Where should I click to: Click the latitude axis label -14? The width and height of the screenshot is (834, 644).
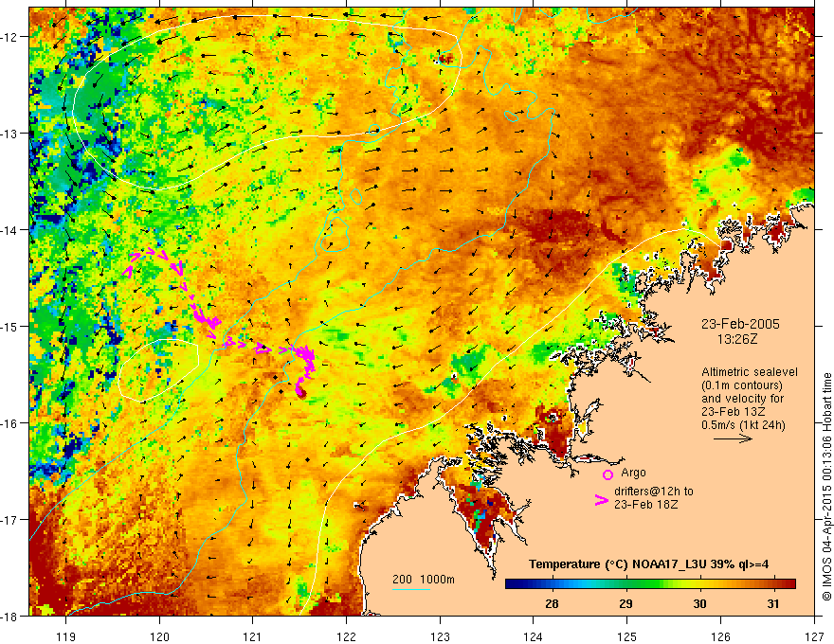tap(10, 230)
